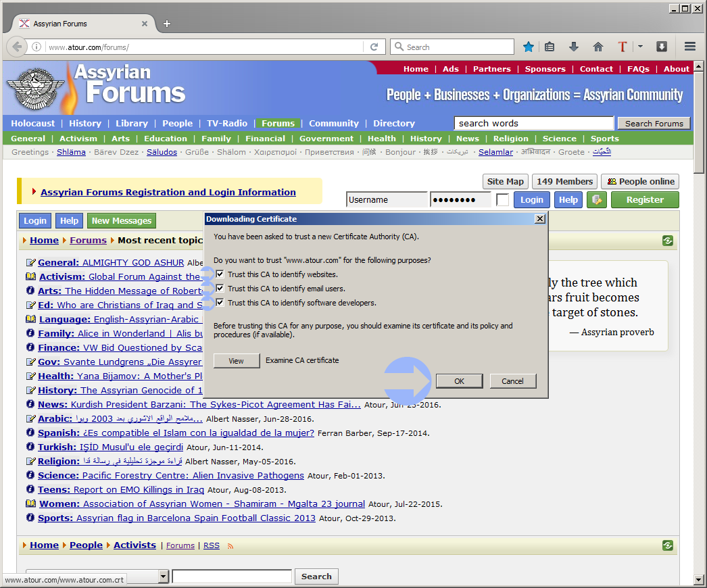Viewport: 707px width, 588px height.
Task: Tick the remember-me checkbox beside password field
Action: click(502, 199)
